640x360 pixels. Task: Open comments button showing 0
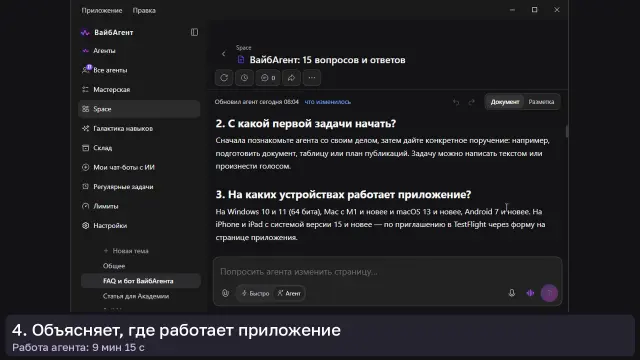268,78
